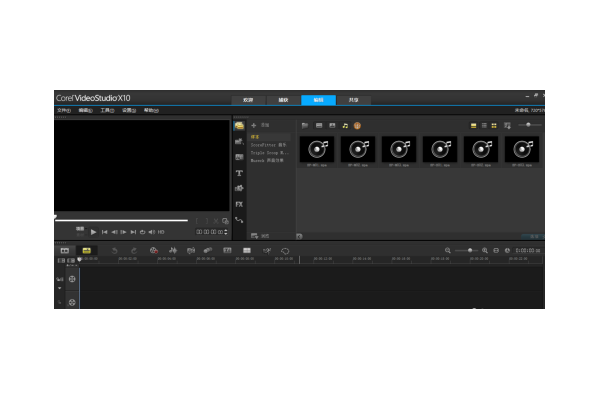Viewport: 600px width, 400px height.
Task: Step forward one frame in the preview
Action: [x=123, y=232]
